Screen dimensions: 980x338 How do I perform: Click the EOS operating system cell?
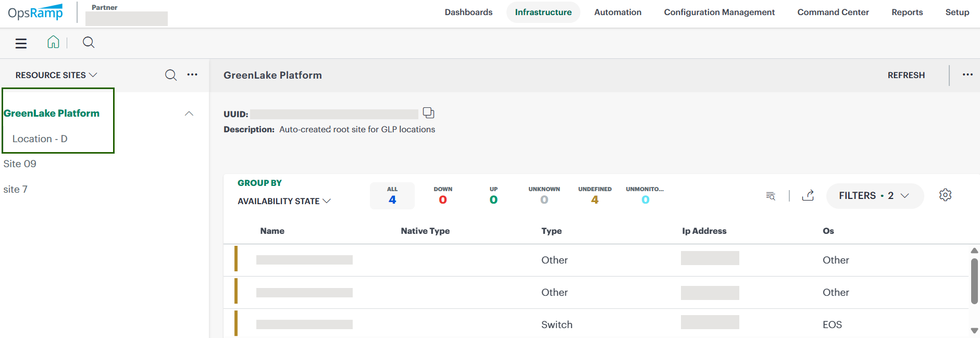click(832, 324)
